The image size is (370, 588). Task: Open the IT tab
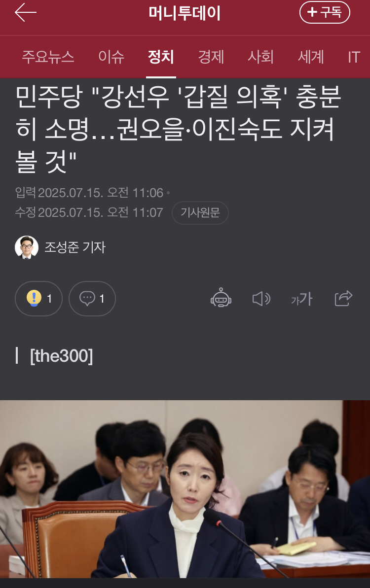coord(354,57)
